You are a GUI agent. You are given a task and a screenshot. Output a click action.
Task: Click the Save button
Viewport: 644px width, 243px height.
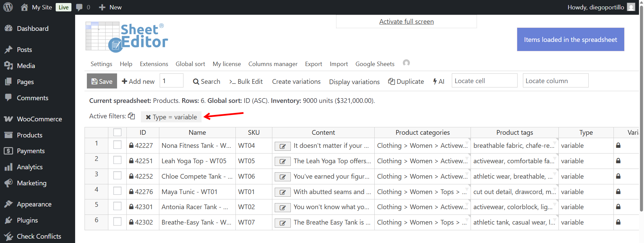(x=102, y=81)
